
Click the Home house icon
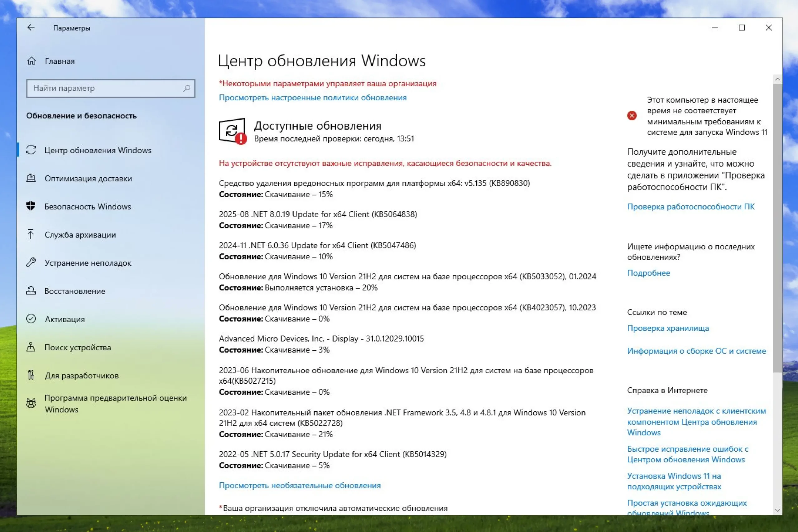[31, 61]
